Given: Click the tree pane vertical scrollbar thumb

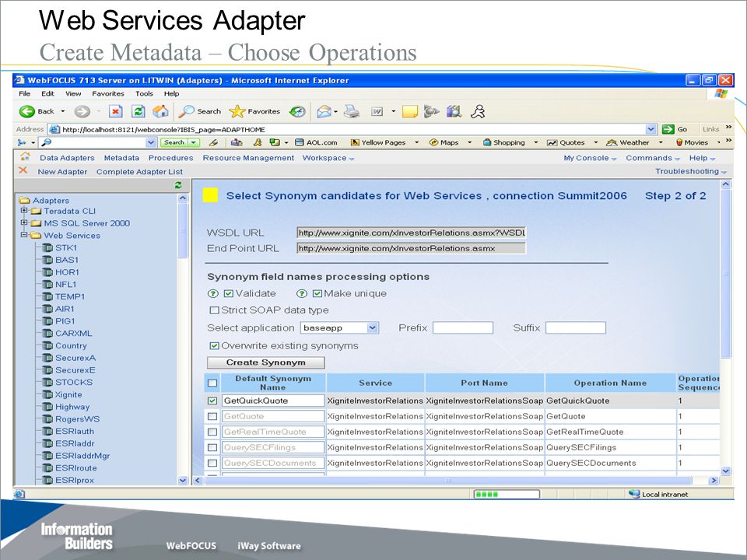Looking at the screenshot, I should click(183, 229).
